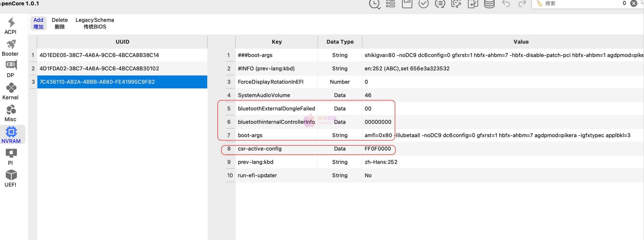The width and height of the screenshot is (644, 240).
Task: Open the Kernel section
Action: point(11,91)
